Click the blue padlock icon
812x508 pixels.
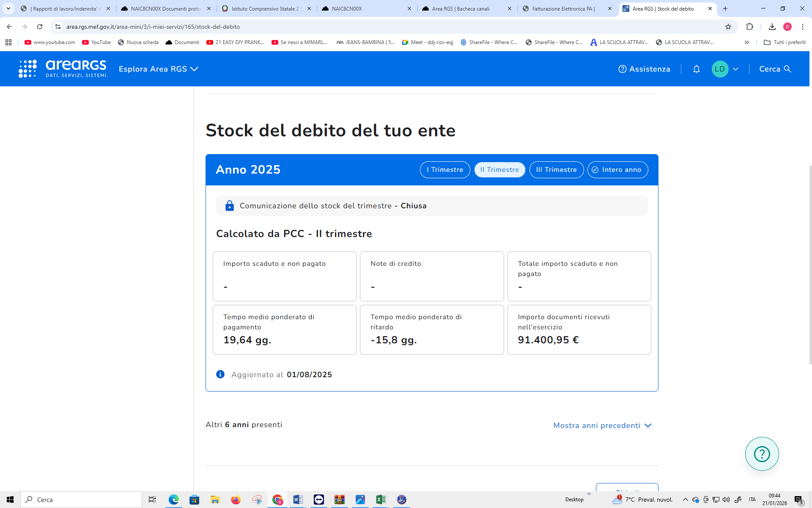pyautogui.click(x=229, y=206)
